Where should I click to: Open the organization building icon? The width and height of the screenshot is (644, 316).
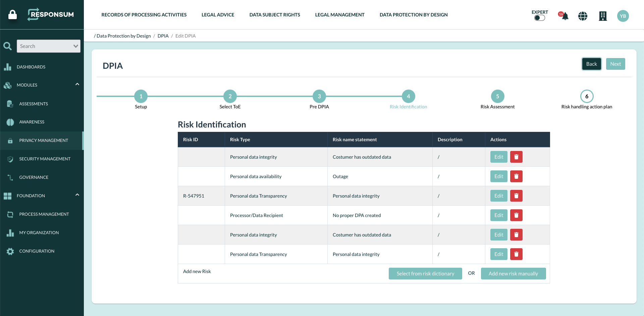coord(603,16)
